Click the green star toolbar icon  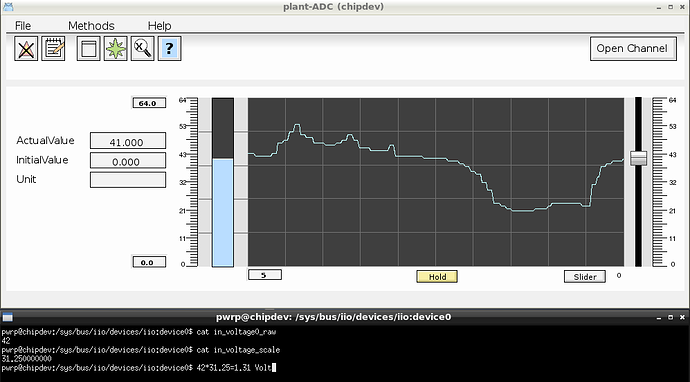pyautogui.click(x=116, y=48)
